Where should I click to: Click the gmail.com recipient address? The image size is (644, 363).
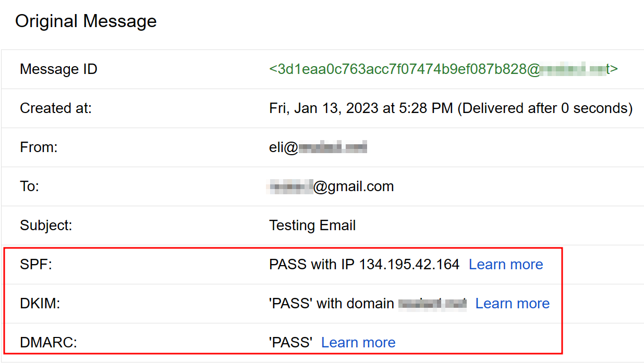point(331,186)
